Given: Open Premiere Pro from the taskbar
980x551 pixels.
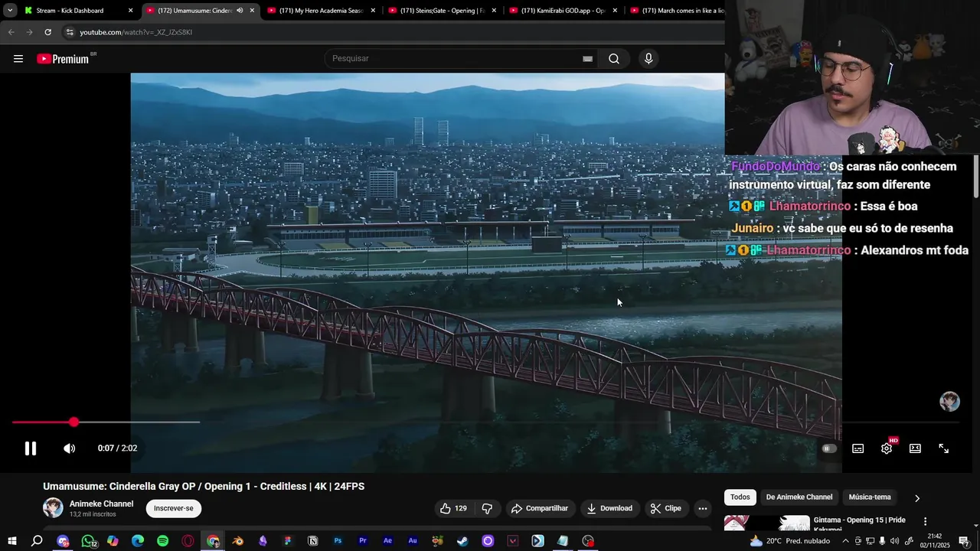Looking at the screenshot, I should 363,541.
